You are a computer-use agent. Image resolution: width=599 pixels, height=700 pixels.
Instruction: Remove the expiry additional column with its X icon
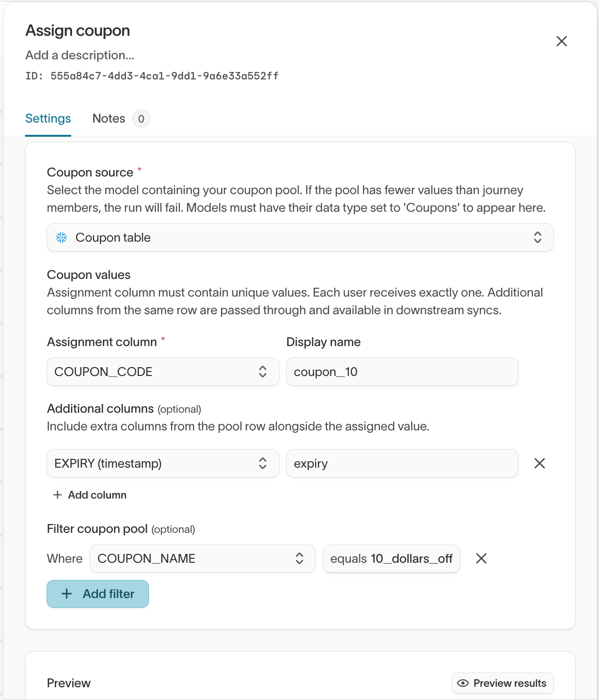[539, 463]
